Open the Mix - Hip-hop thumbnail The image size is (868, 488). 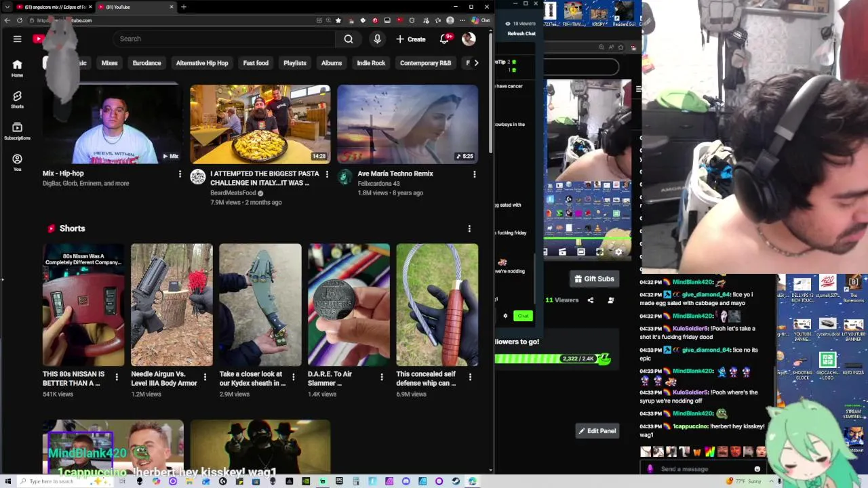click(113, 124)
